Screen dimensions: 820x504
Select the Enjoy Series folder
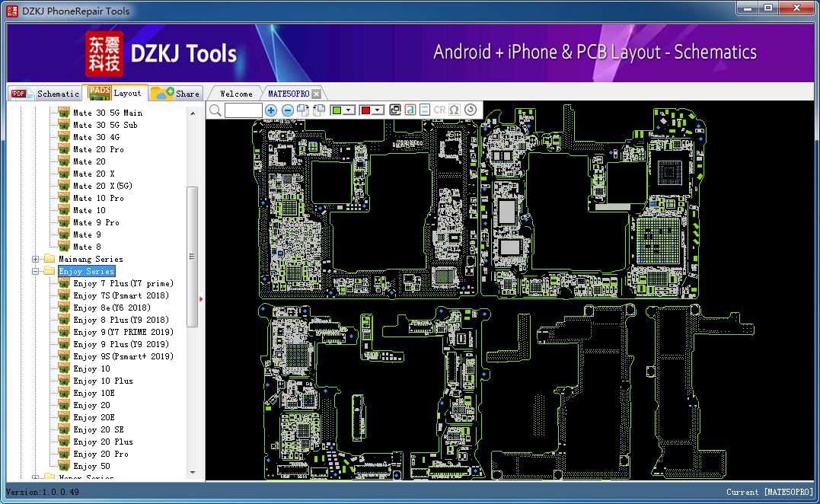pyautogui.click(x=86, y=271)
